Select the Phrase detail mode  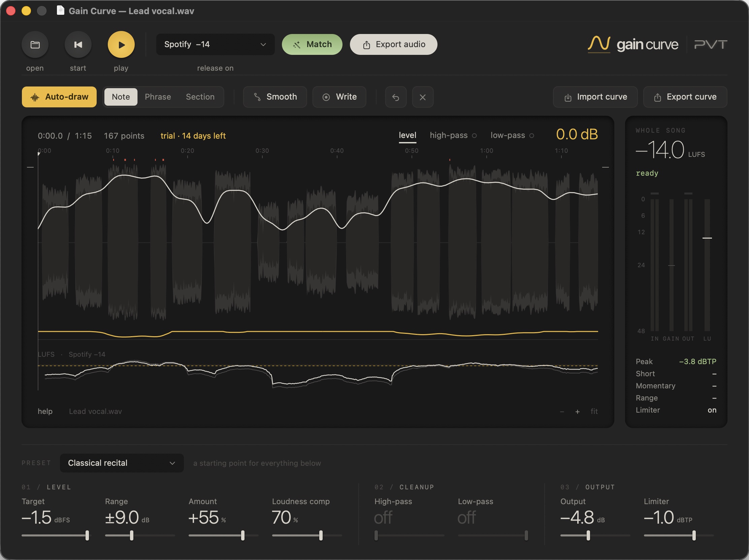pos(158,97)
